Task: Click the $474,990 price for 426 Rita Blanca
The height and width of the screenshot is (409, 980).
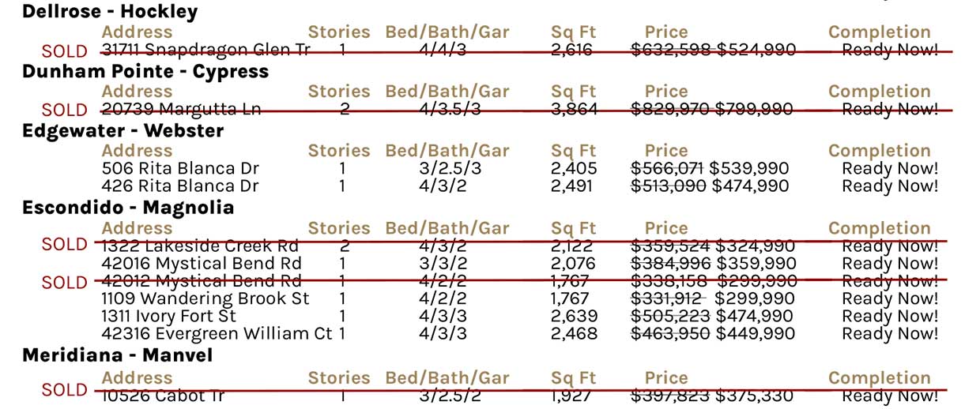Action: pos(750,186)
